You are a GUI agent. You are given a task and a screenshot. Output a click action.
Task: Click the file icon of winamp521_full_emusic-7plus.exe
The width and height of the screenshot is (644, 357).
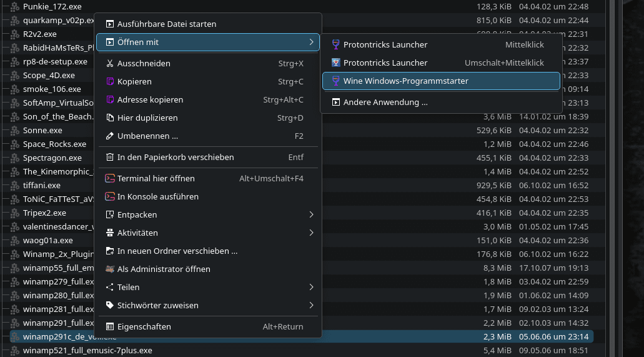pos(15,350)
